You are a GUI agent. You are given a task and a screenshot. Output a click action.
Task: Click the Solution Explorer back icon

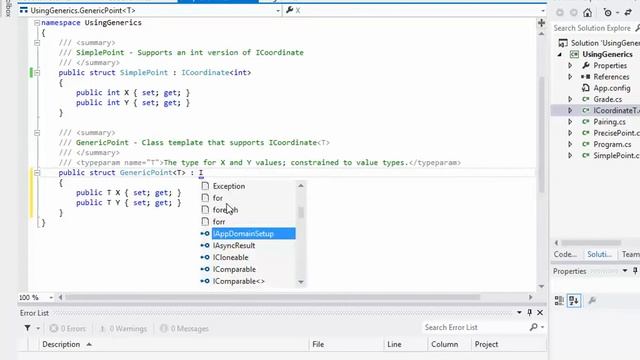[560, 13]
